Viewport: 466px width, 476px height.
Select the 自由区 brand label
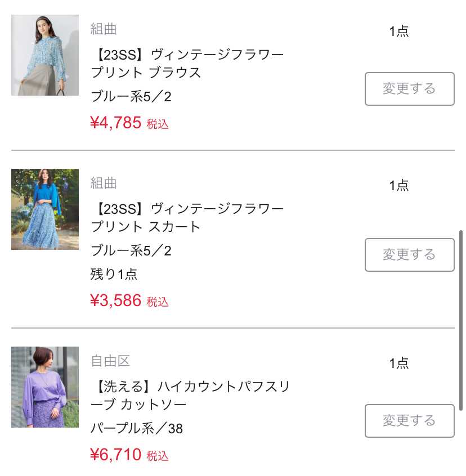pyautogui.click(x=110, y=361)
